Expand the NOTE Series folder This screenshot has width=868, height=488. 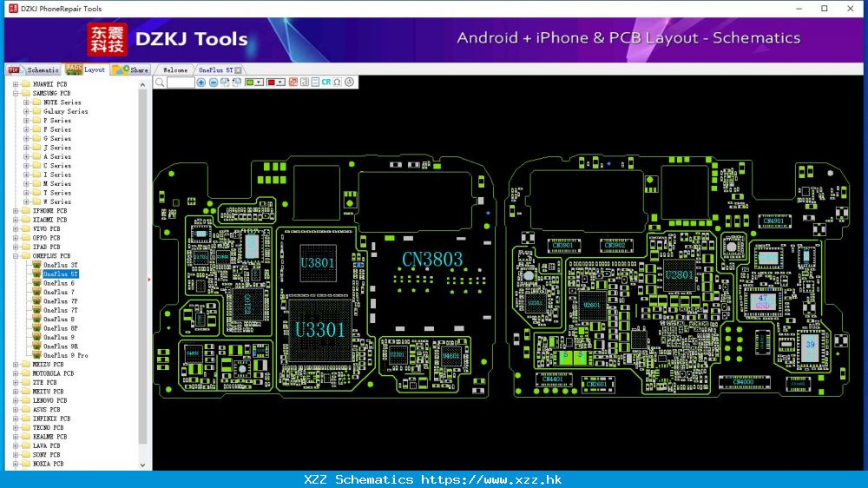pos(26,102)
